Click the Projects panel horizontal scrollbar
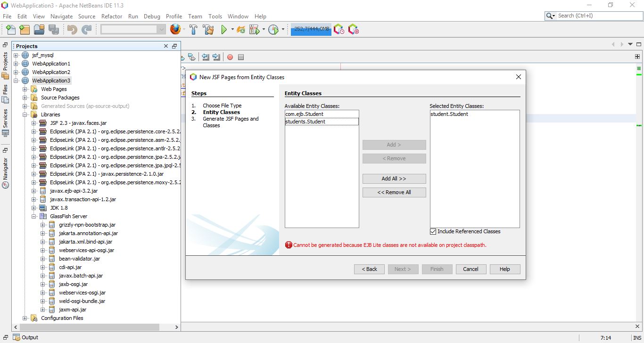Screen dimensions: 644x343 tap(89, 327)
